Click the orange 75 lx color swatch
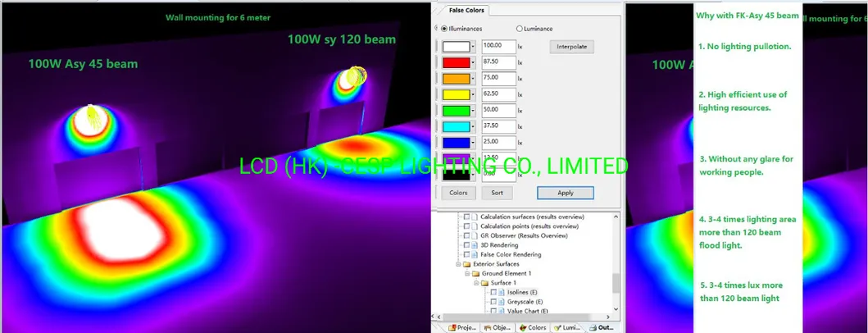868x333 pixels. (x=457, y=79)
